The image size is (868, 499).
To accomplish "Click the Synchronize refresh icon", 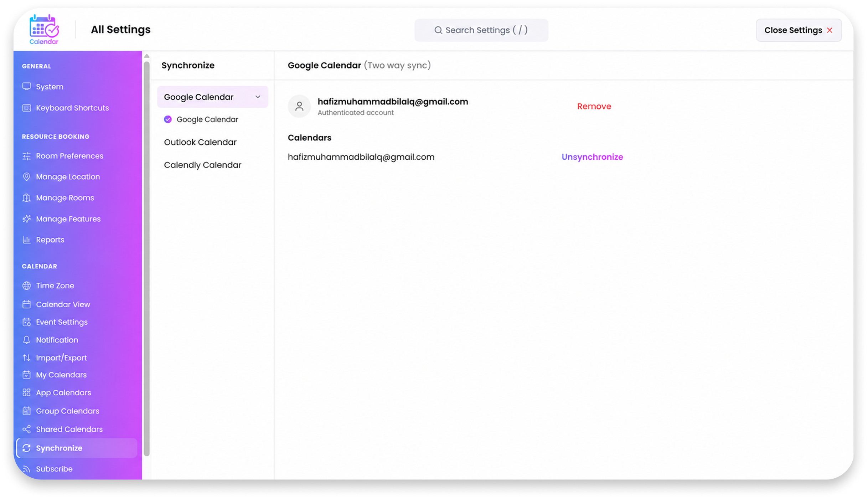I will click(x=26, y=448).
